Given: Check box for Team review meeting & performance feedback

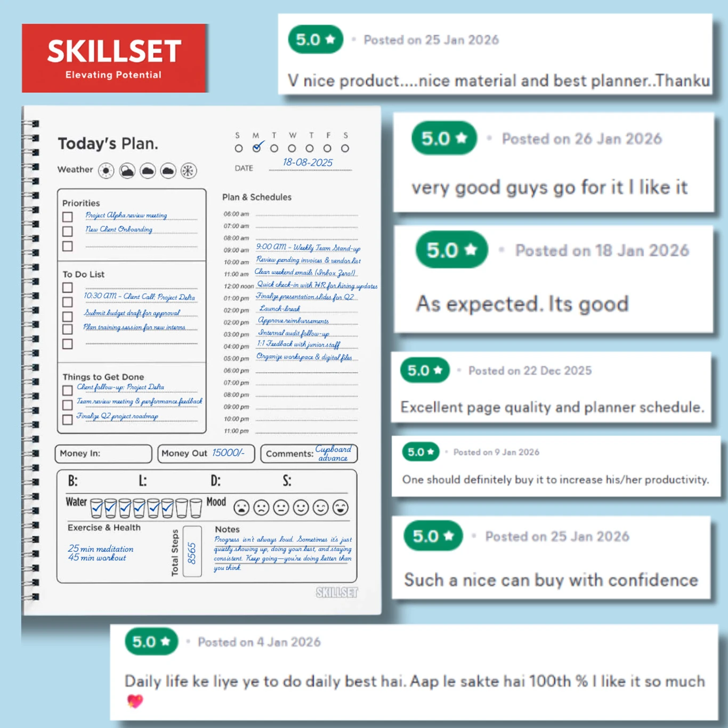Looking at the screenshot, I should tap(67, 405).
